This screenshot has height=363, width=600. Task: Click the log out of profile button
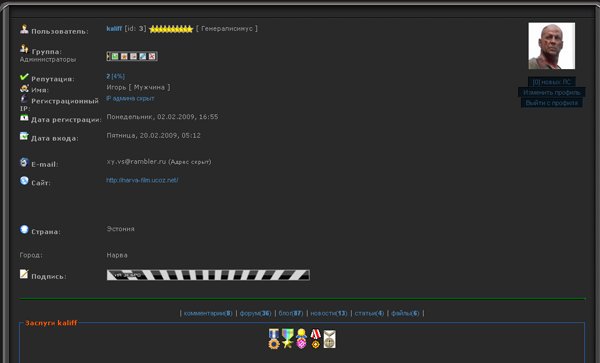(x=551, y=103)
